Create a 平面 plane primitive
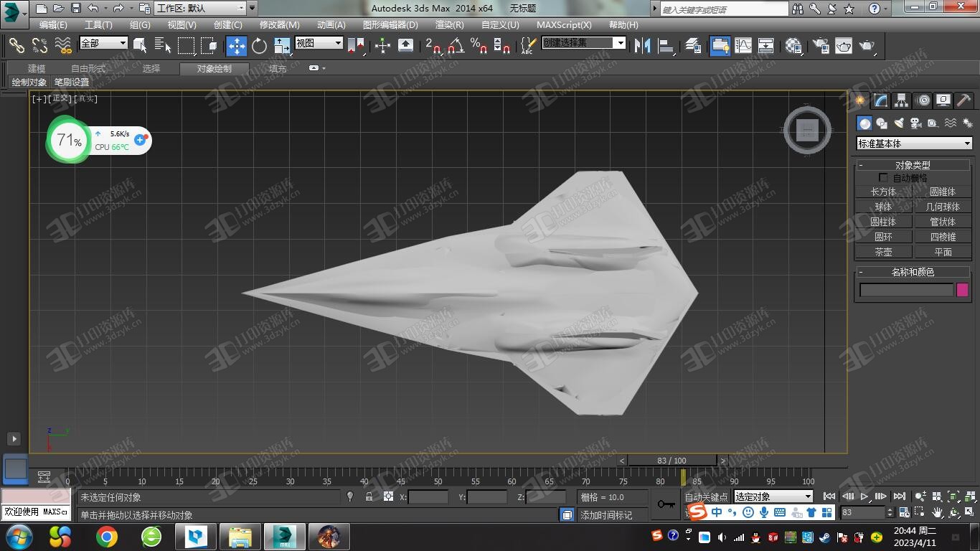The height and width of the screenshot is (551, 980). point(943,252)
